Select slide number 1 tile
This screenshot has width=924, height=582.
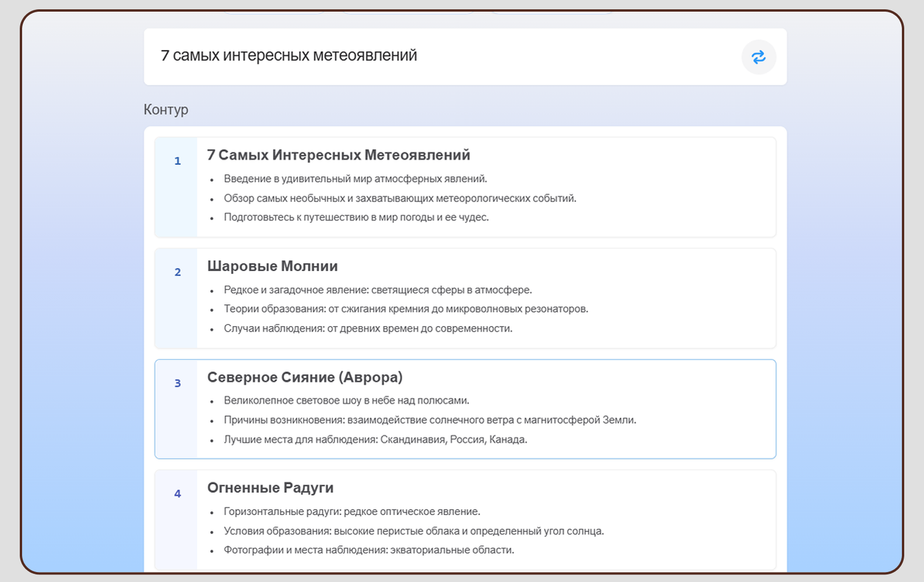click(177, 161)
